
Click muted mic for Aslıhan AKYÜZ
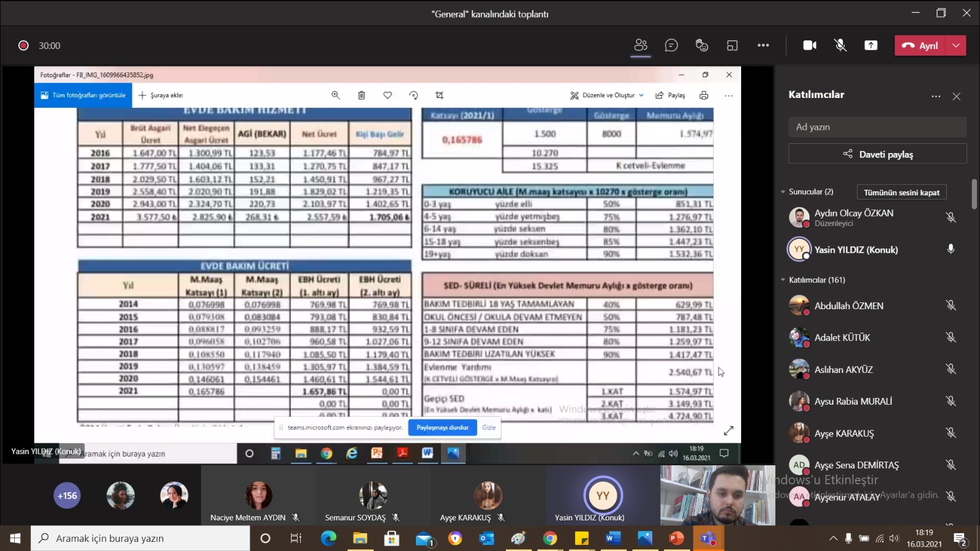[x=951, y=369]
